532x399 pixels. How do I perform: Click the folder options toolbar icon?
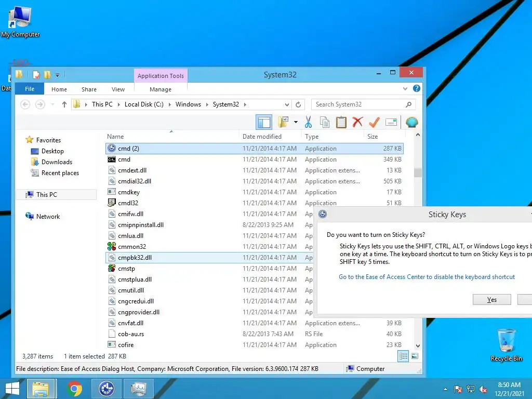coord(283,122)
